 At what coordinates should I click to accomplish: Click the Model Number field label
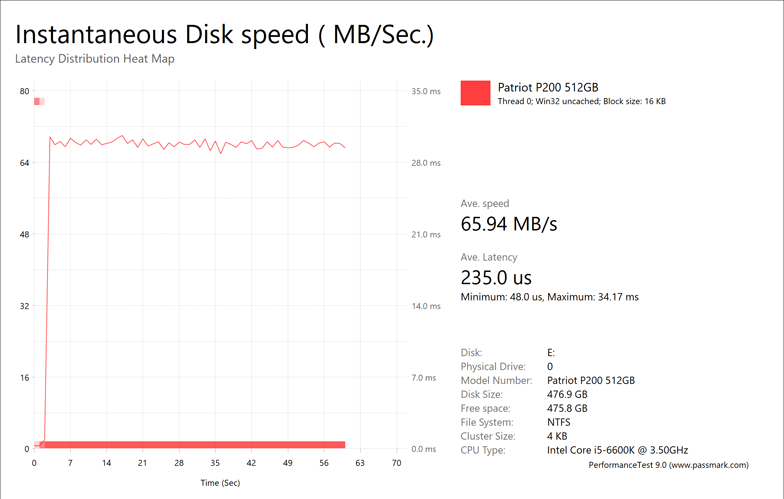pyautogui.click(x=496, y=381)
